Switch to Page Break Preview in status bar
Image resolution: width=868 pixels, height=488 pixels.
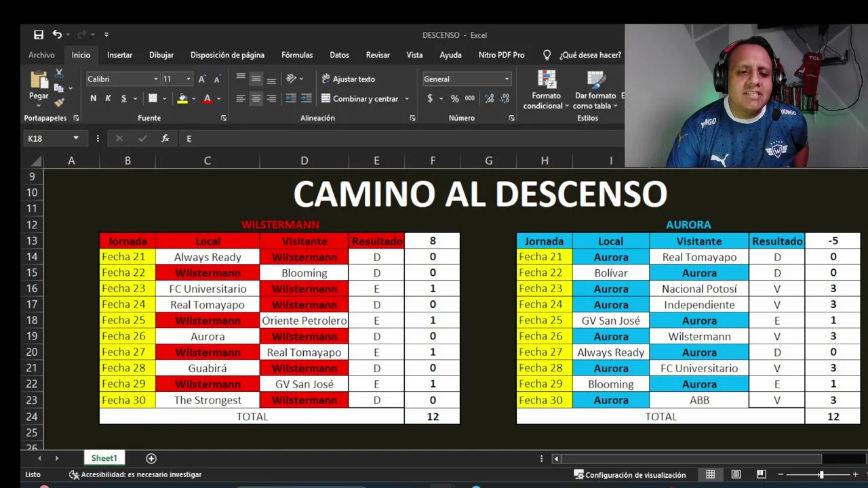pyautogui.click(x=762, y=474)
